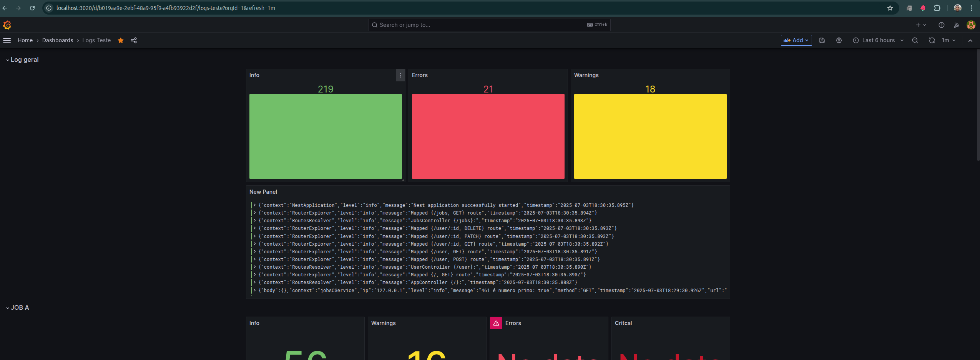Click the browser address bar URL
The height and width of the screenshot is (360, 980).
pos(166,8)
